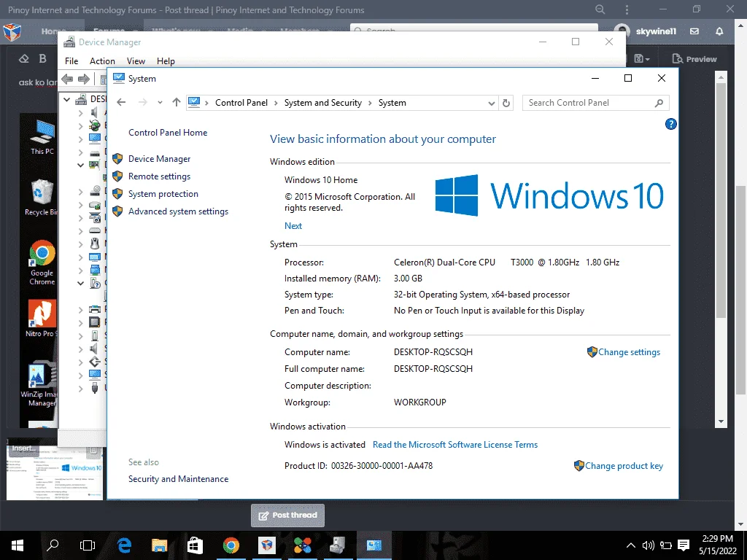
Task: Open recent locations dropdown next to forward arrow
Action: coord(160,102)
